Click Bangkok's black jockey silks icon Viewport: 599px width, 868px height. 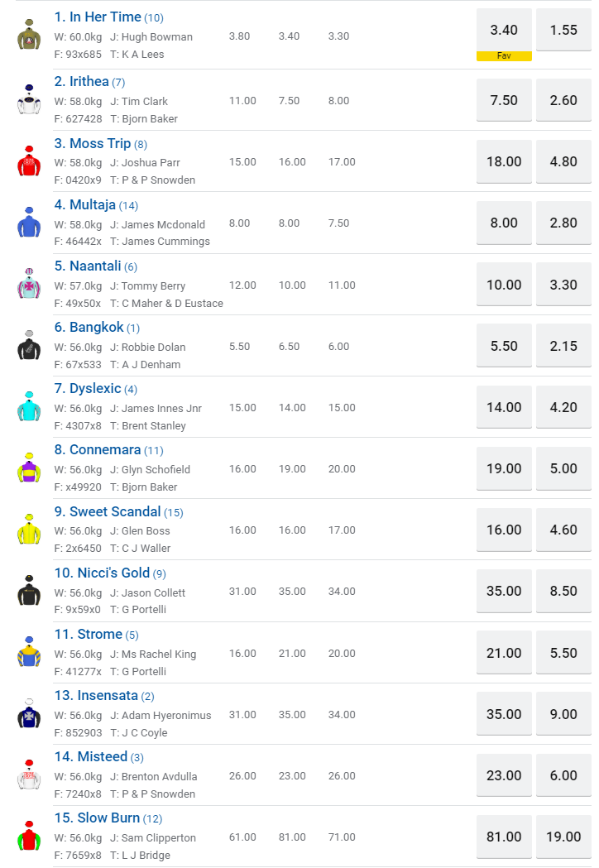pyautogui.click(x=29, y=346)
